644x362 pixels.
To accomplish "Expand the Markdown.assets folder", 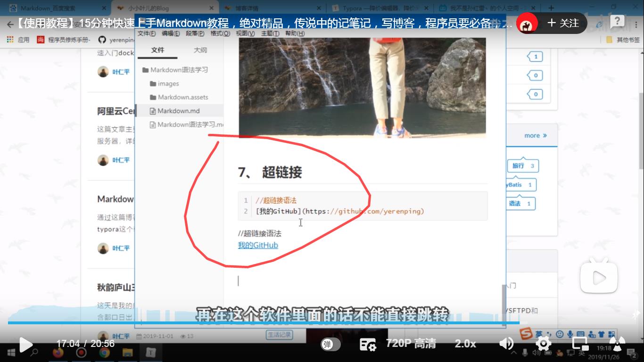I will (x=179, y=97).
